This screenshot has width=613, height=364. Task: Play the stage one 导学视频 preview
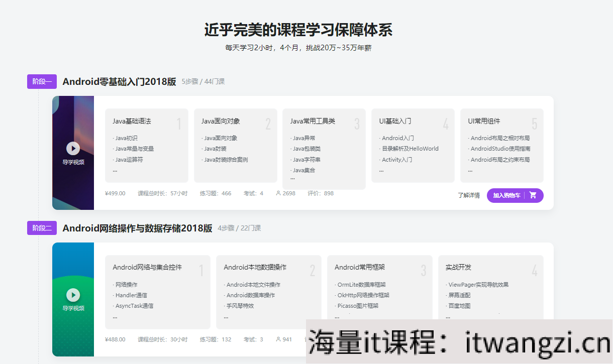pyautogui.click(x=73, y=148)
